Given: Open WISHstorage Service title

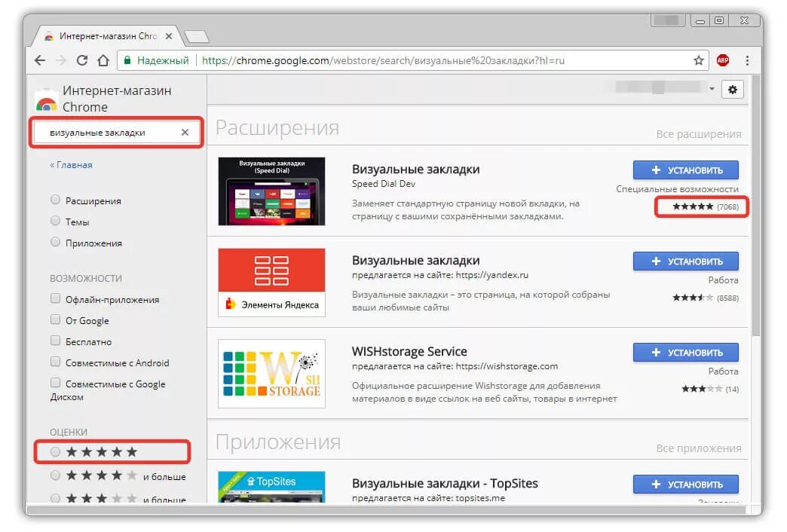Looking at the screenshot, I should (409, 351).
